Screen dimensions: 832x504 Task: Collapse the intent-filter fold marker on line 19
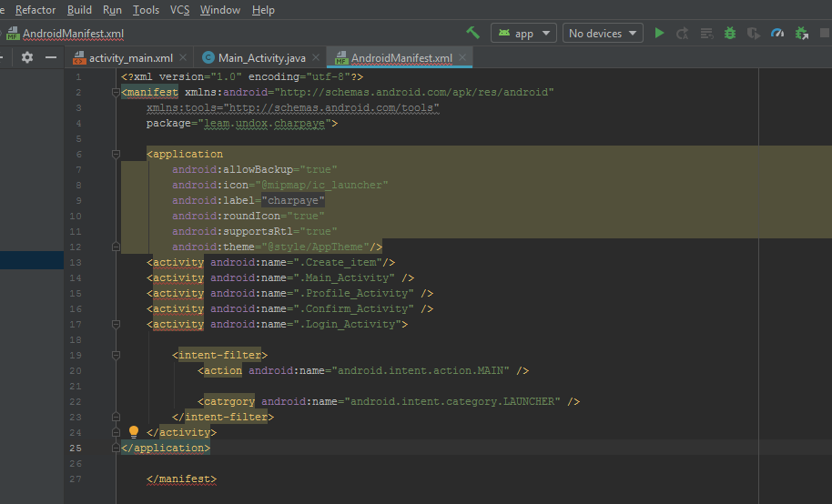pyautogui.click(x=116, y=355)
